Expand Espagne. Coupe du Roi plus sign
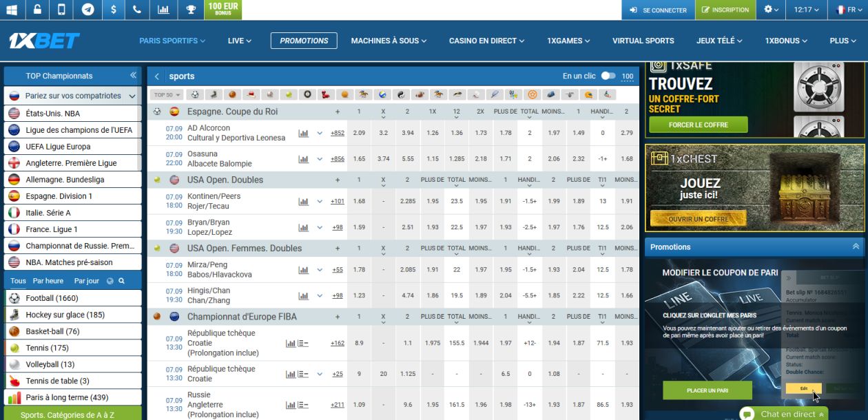Viewport: 868px width, 420px height. tap(338, 112)
